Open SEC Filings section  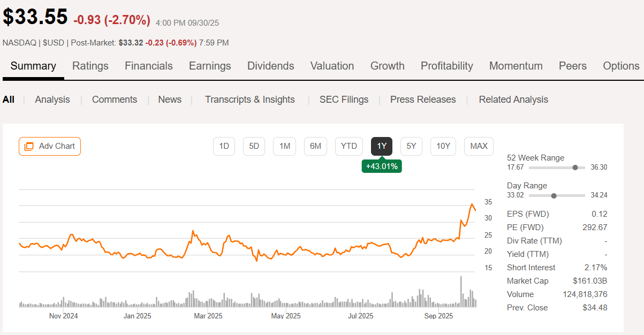[344, 100]
